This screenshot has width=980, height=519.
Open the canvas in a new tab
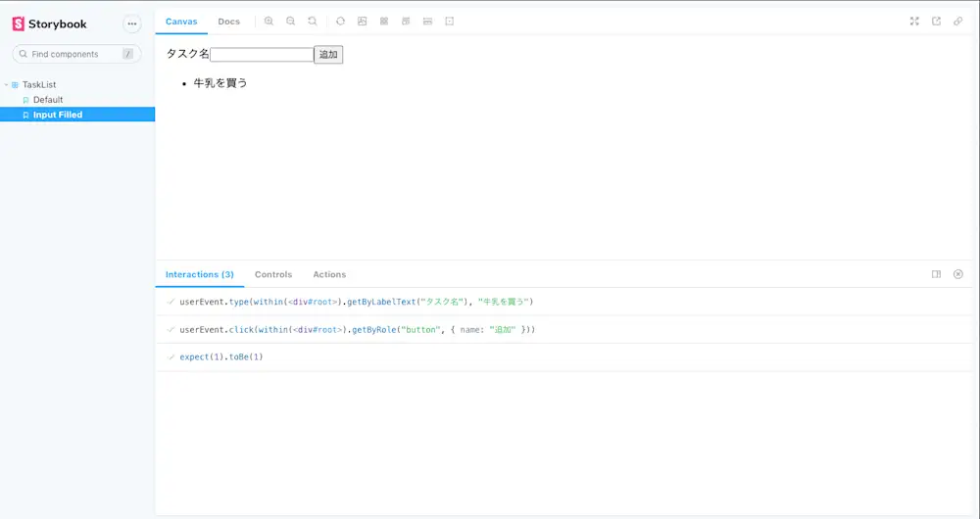click(x=936, y=22)
